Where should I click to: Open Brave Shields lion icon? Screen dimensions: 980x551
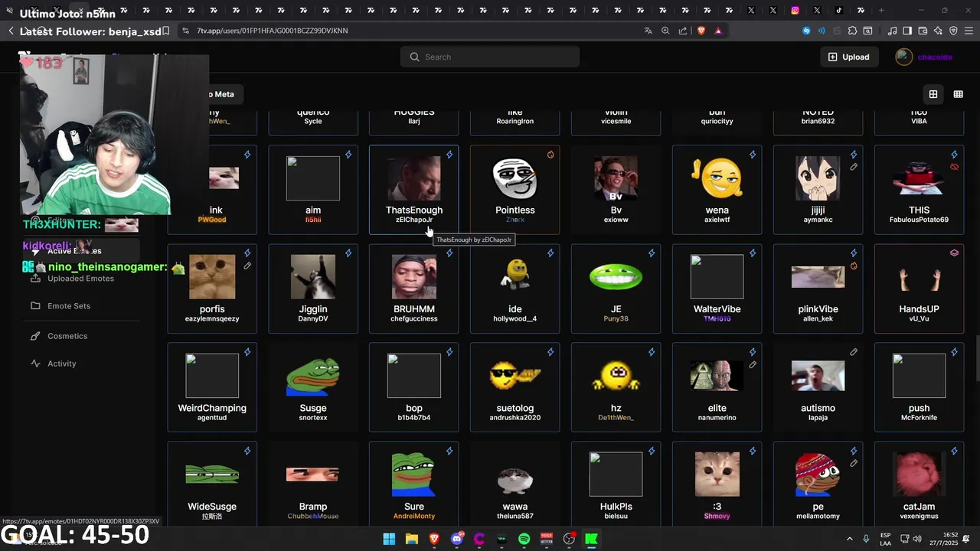pos(701,31)
